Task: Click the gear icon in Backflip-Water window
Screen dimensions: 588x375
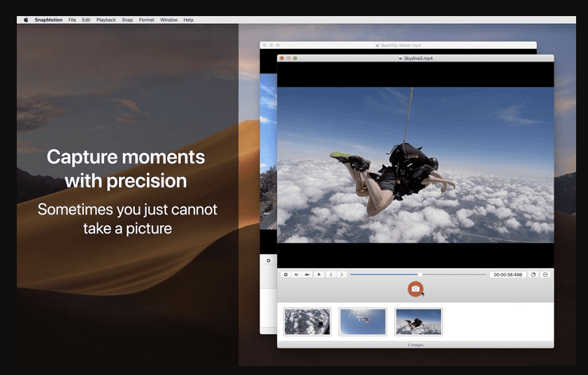Action: [268, 260]
